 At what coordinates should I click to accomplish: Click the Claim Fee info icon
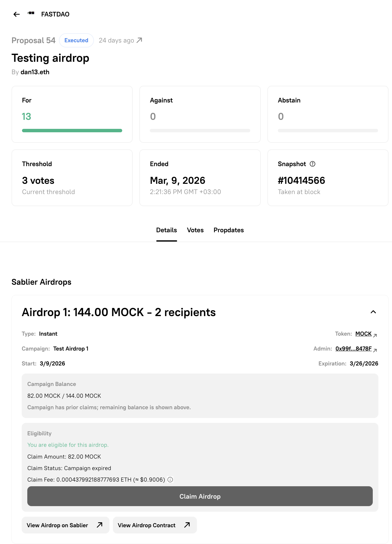click(x=170, y=480)
